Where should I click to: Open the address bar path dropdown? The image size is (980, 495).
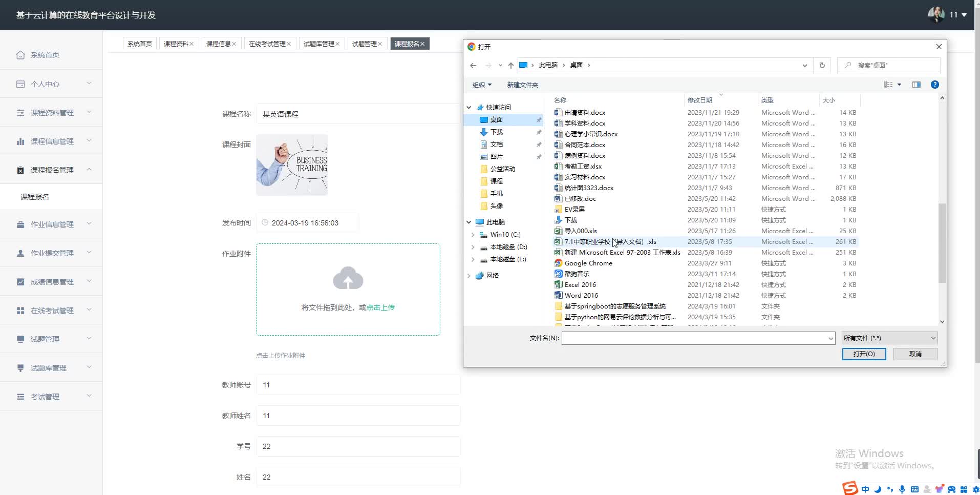[804, 66]
